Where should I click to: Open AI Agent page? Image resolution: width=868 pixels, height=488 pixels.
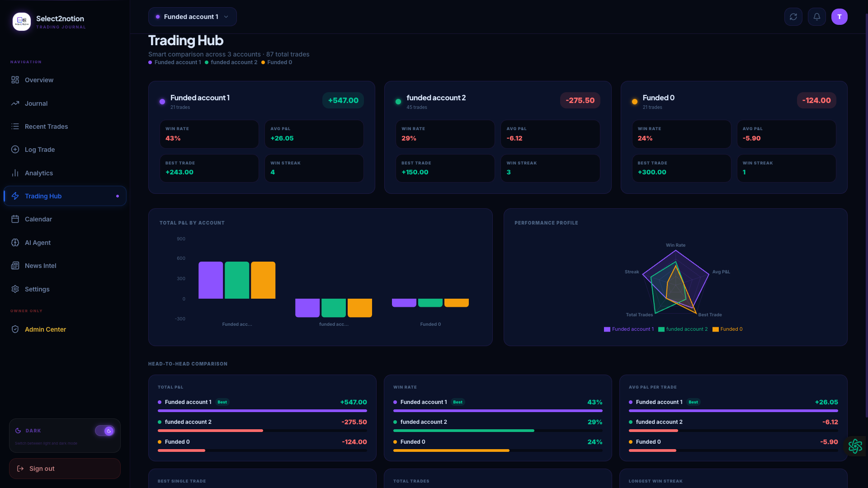click(65, 243)
